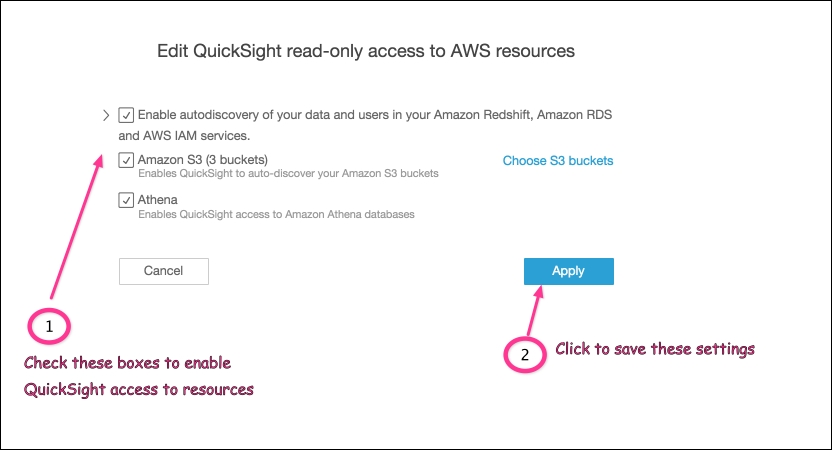The image size is (832, 450).
Task: Click the circled number 2 annotation
Action: [x=525, y=354]
